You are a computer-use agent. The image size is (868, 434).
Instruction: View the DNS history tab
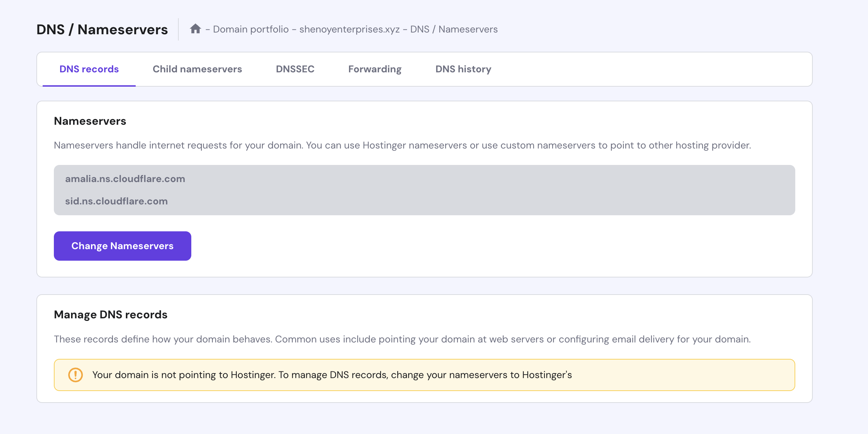coord(463,69)
